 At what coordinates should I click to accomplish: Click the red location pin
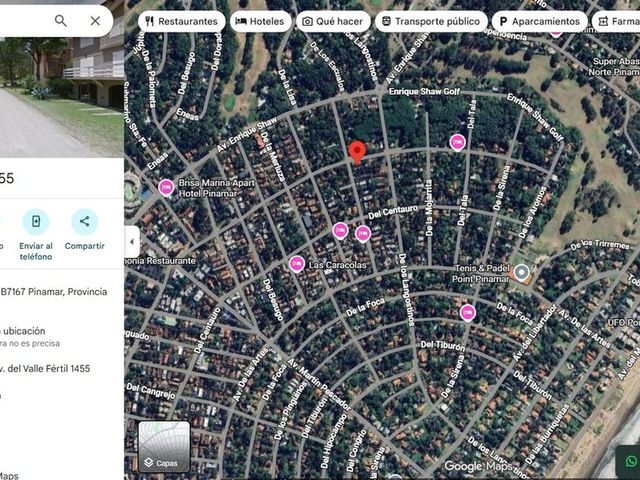coord(357,153)
